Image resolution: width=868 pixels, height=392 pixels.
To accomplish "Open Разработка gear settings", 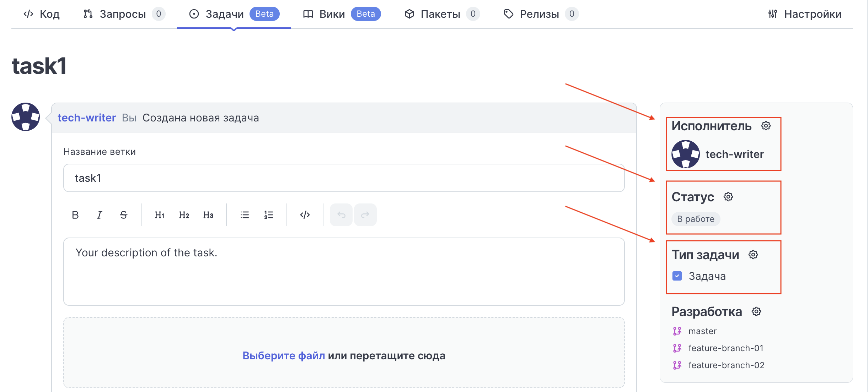I will tap(756, 311).
